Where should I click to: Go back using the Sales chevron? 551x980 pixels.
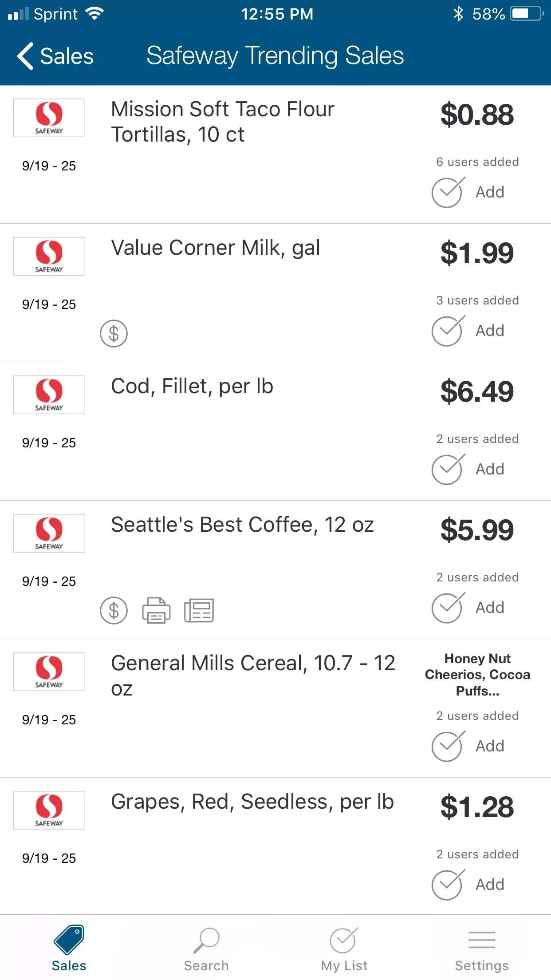[55, 56]
